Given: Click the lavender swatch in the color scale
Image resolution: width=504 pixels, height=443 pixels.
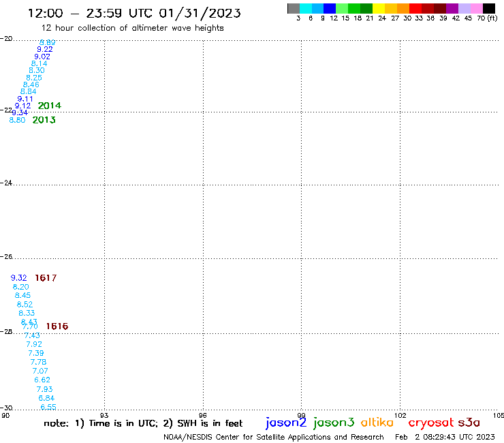Looking at the screenshot, I should (x=464, y=8).
